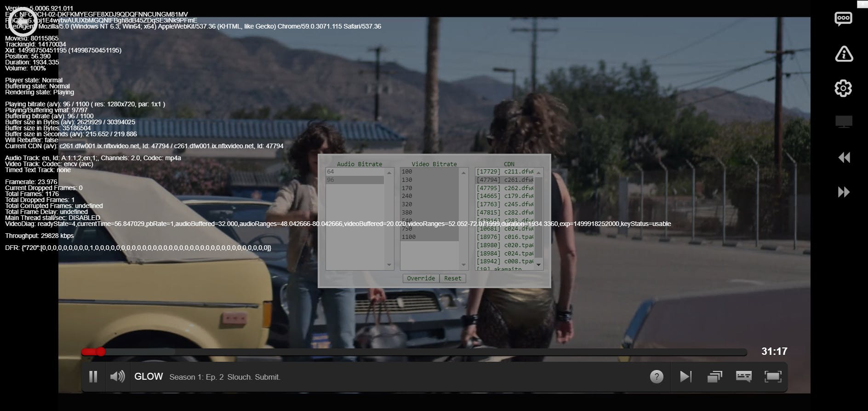Image resolution: width=868 pixels, height=411 pixels.
Task: Click the Override button
Action: (421, 278)
